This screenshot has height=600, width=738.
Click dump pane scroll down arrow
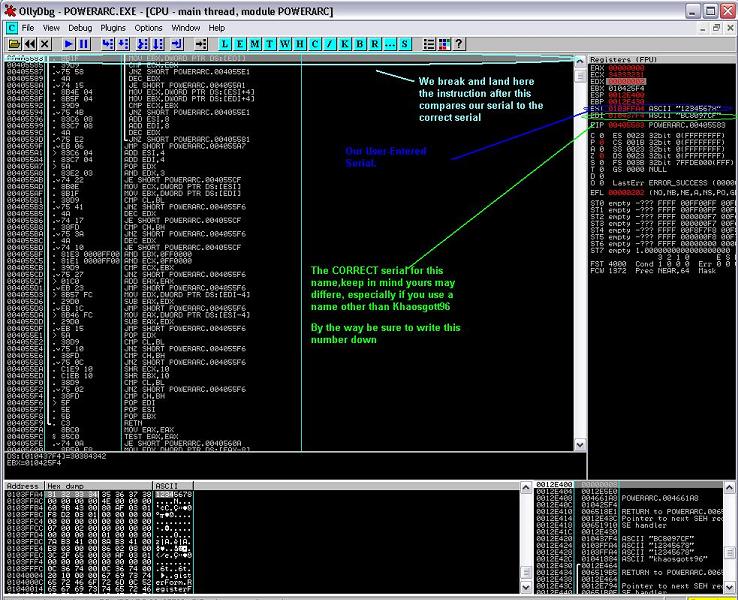tap(526, 586)
